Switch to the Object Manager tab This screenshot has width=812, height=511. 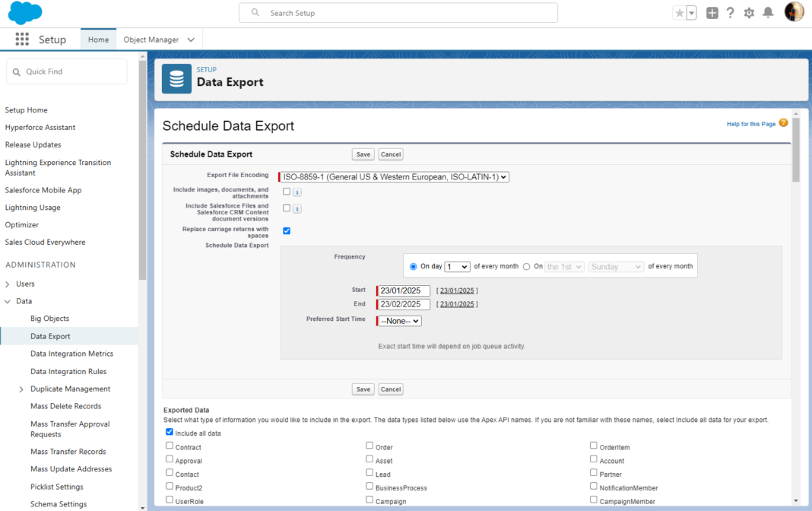(152, 39)
